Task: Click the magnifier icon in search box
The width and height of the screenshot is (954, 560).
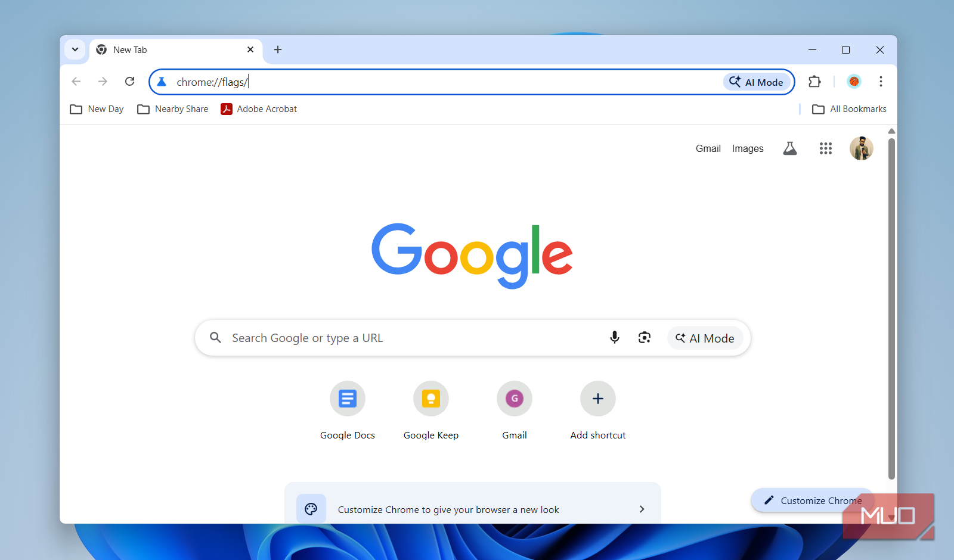Action: click(x=216, y=338)
